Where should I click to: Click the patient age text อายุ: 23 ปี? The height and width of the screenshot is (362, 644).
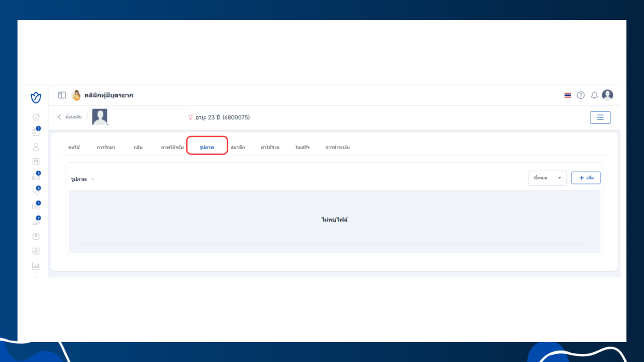point(207,117)
